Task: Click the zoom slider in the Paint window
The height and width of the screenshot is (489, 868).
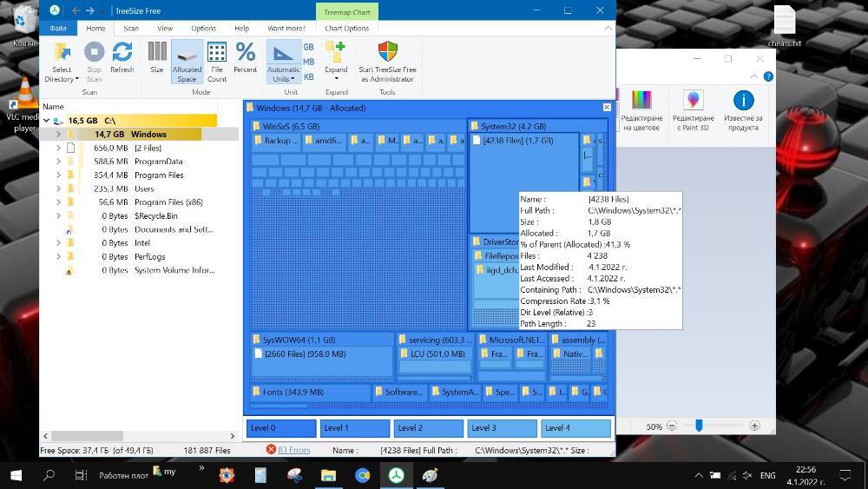Action: pos(699,426)
